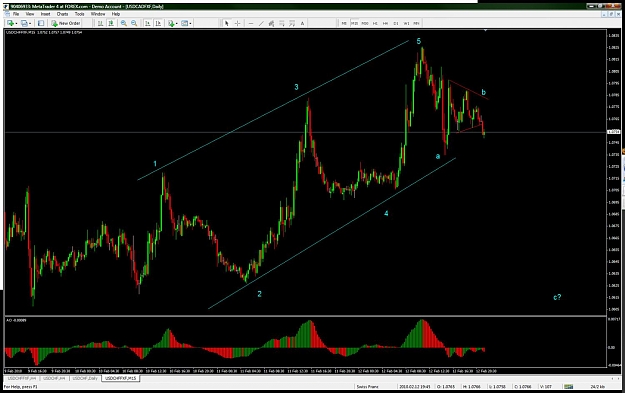The image size is (625, 393).
Task: Switch to M30 timeframe
Action: click(x=365, y=24)
